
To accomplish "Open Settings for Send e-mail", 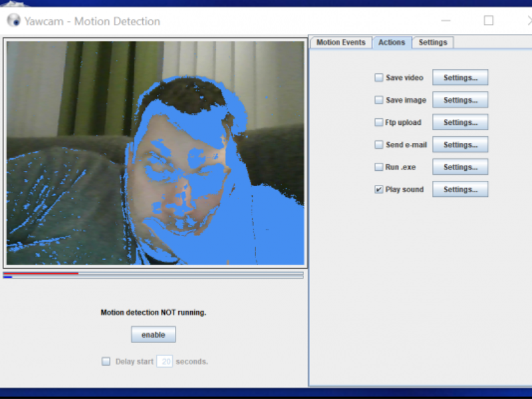I will (460, 144).
